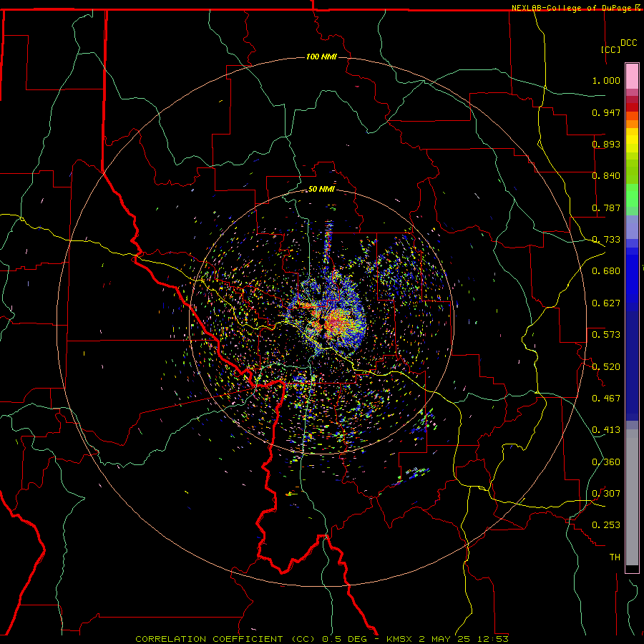
Task: Click the TH threshold label
Action: 615,557
